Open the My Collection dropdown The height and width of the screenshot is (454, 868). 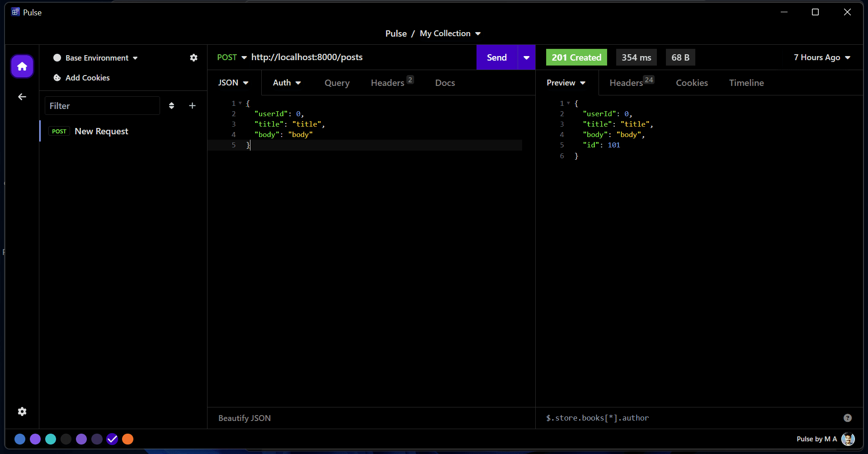[x=450, y=33]
